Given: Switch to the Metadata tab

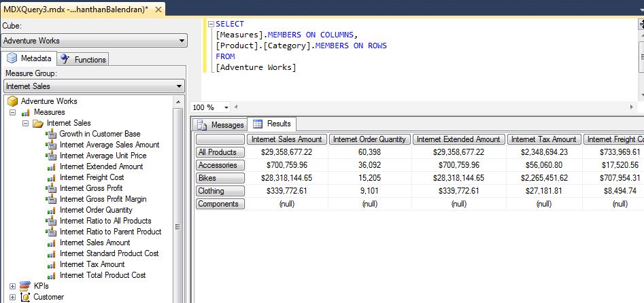Looking at the screenshot, I should 29,58.
